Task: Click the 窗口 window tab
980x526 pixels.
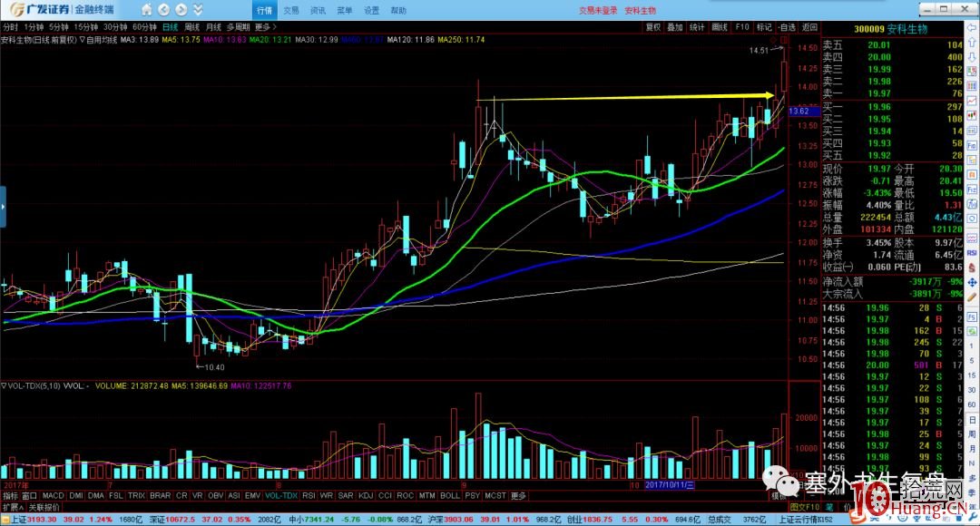Action: tap(29, 496)
